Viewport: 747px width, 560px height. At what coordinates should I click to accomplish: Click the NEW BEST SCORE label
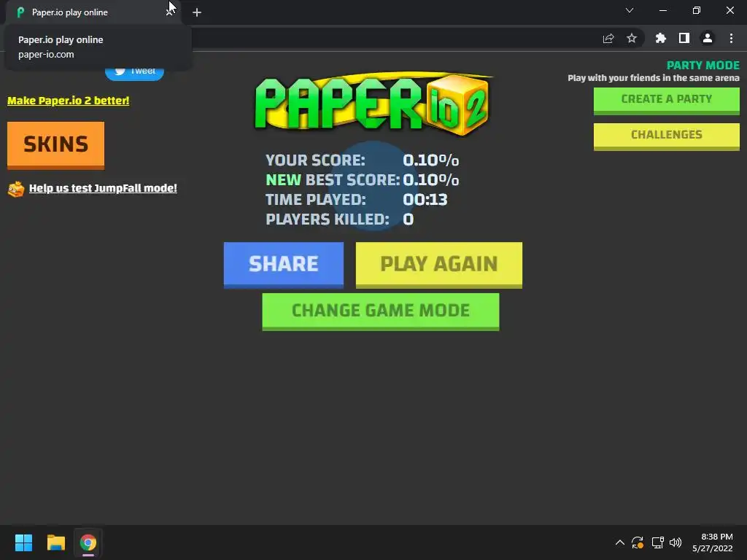pyautogui.click(x=333, y=180)
